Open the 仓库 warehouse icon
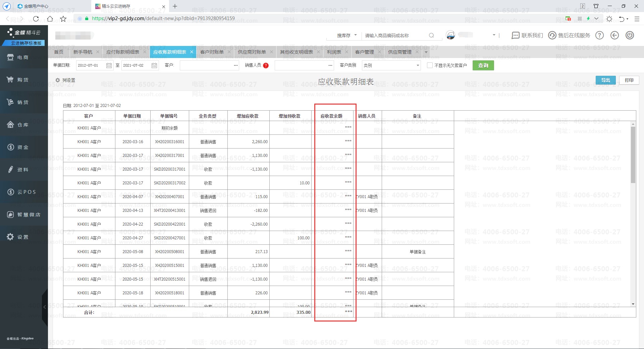This screenshot has width=644, height=349. point(10,124)
